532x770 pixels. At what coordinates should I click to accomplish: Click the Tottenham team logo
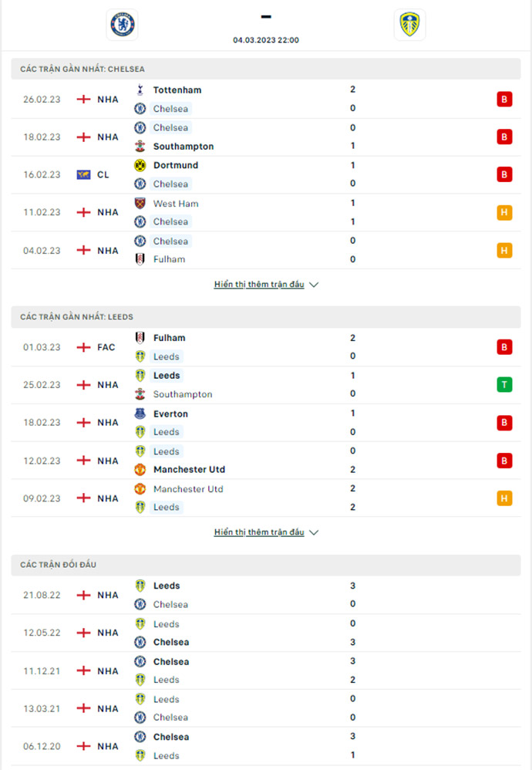point(140,89)
